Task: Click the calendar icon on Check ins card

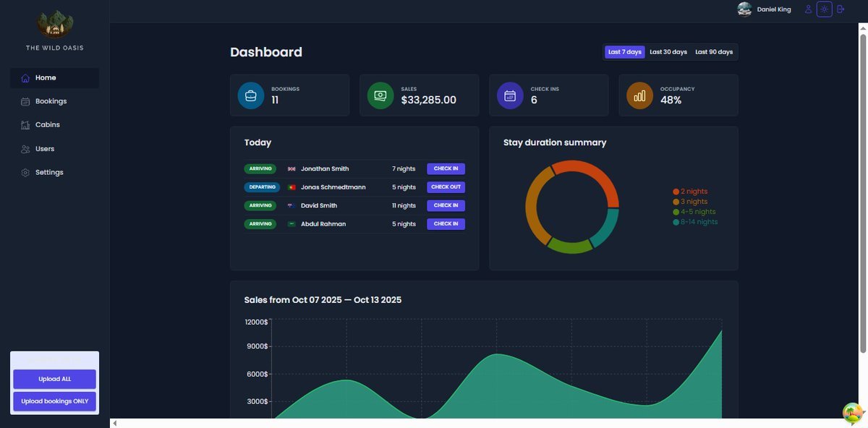Action: 510,95
